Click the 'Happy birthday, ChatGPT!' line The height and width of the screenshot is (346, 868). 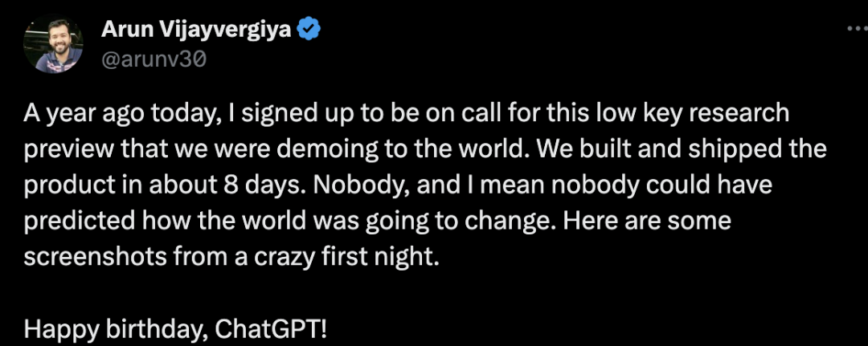coord(175,329)
